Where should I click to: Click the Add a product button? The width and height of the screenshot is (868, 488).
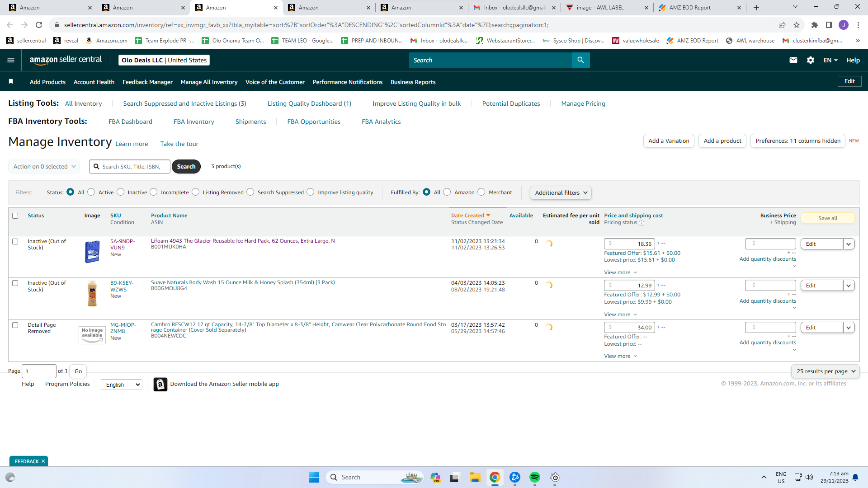[x=722, y=141]
